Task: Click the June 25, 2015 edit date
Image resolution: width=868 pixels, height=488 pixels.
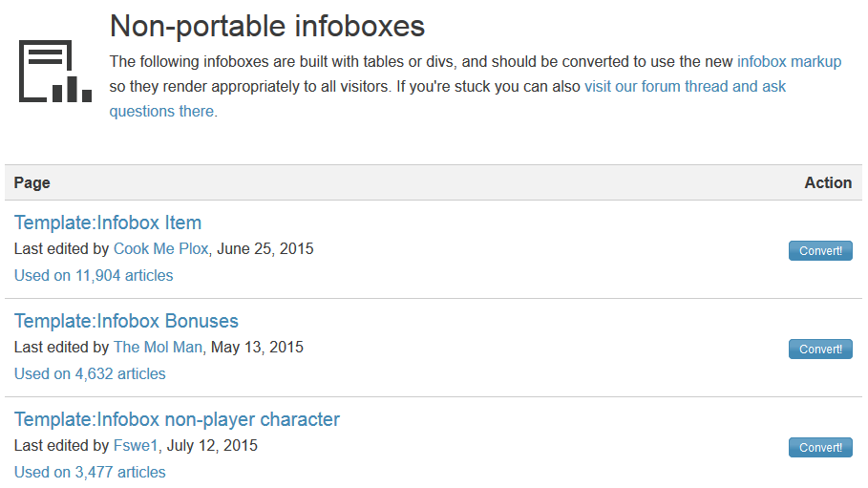Action: (x=265, y=249)
